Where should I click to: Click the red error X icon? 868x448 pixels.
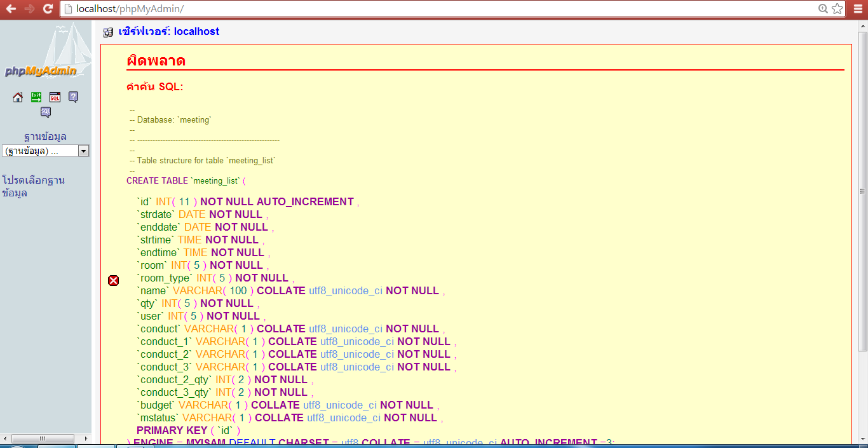(113, 280)
